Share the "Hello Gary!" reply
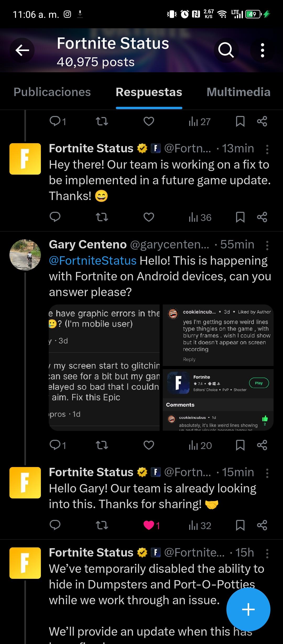This screenshot has width=283, height=644. coord(262,525)
